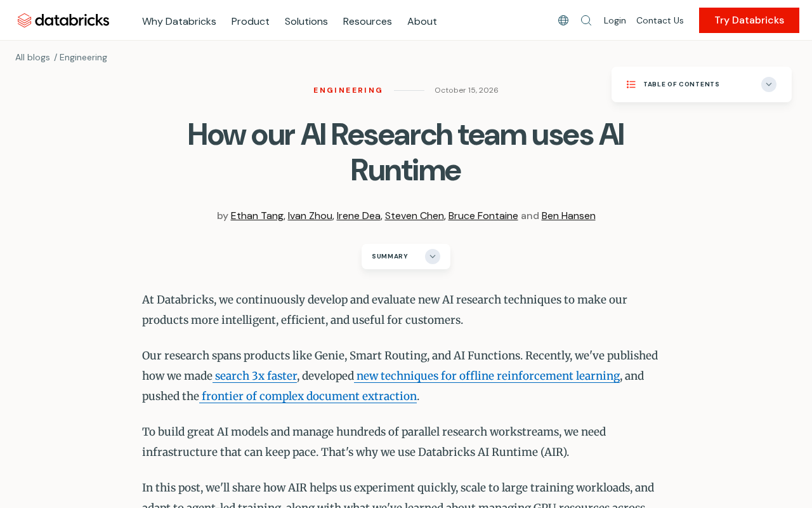Follow the 'search 3x faster' link

point(255,376)
